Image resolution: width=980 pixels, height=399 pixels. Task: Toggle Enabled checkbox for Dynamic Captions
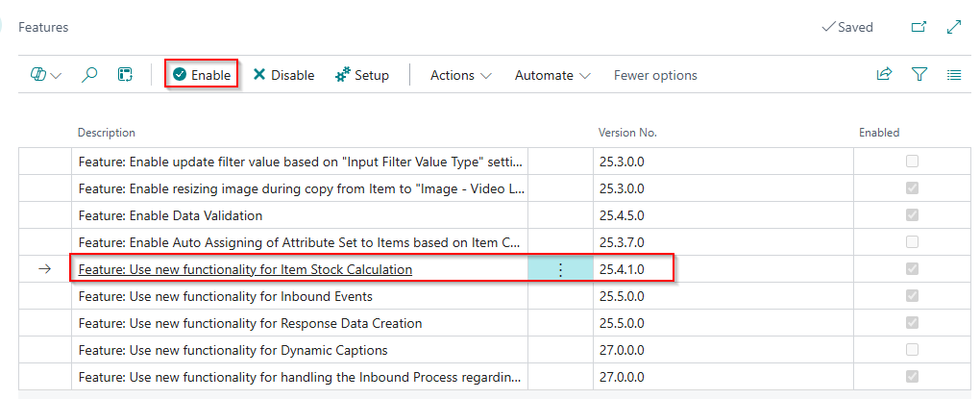[913, 350]
